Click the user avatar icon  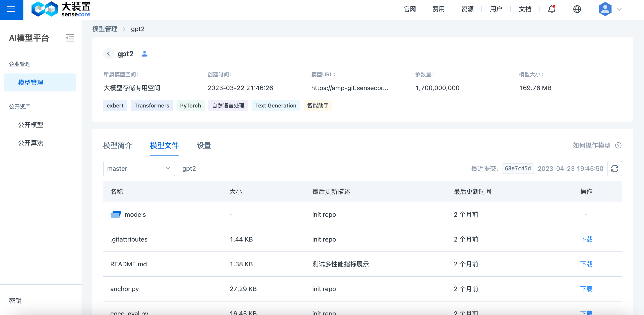point(605,9)
